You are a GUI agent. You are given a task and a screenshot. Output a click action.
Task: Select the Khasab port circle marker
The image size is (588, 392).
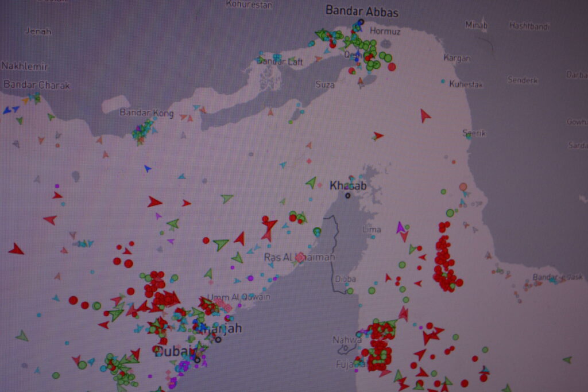pos(347,195)
